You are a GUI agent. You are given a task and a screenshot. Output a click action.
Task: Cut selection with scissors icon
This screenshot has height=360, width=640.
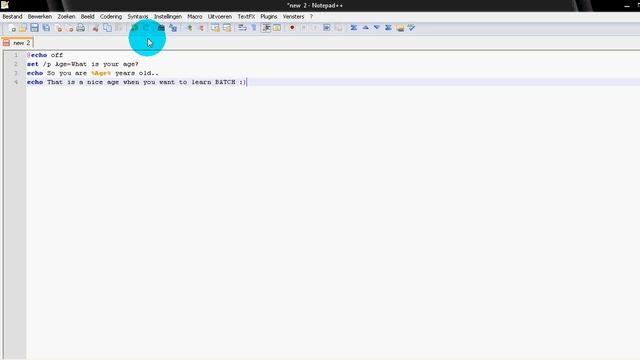(95, 28)
